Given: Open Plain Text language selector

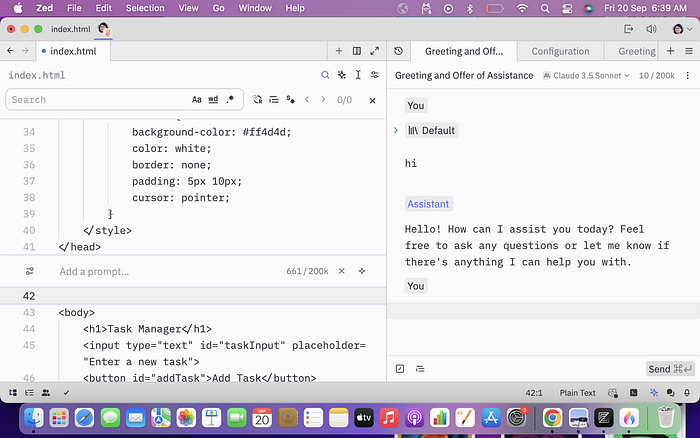Looking at the screenshot, I should 577,392.
